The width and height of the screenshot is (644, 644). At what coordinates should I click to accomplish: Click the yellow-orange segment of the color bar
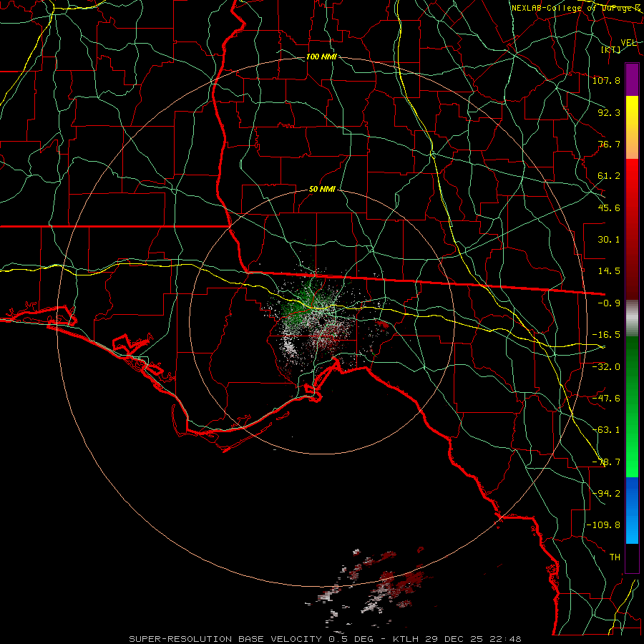point(632,127)
